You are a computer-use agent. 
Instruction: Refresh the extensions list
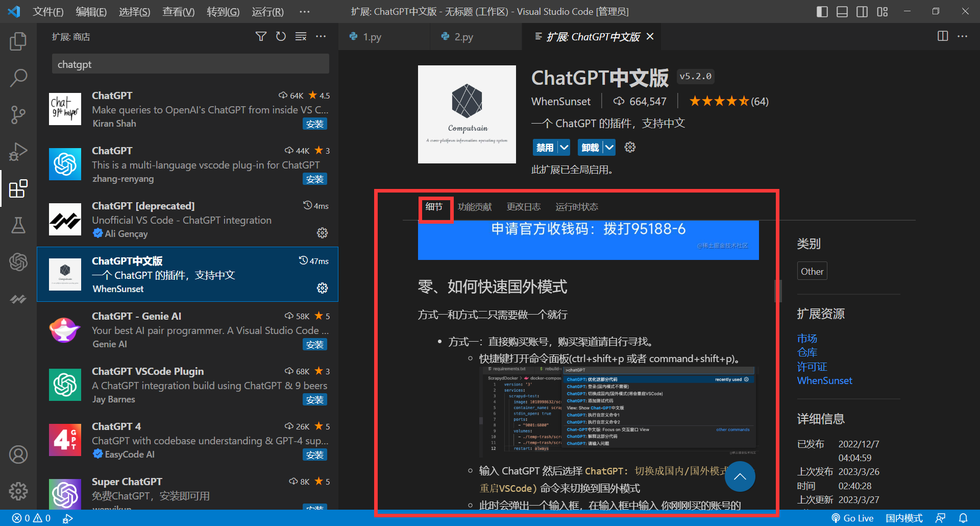[281, 36]
